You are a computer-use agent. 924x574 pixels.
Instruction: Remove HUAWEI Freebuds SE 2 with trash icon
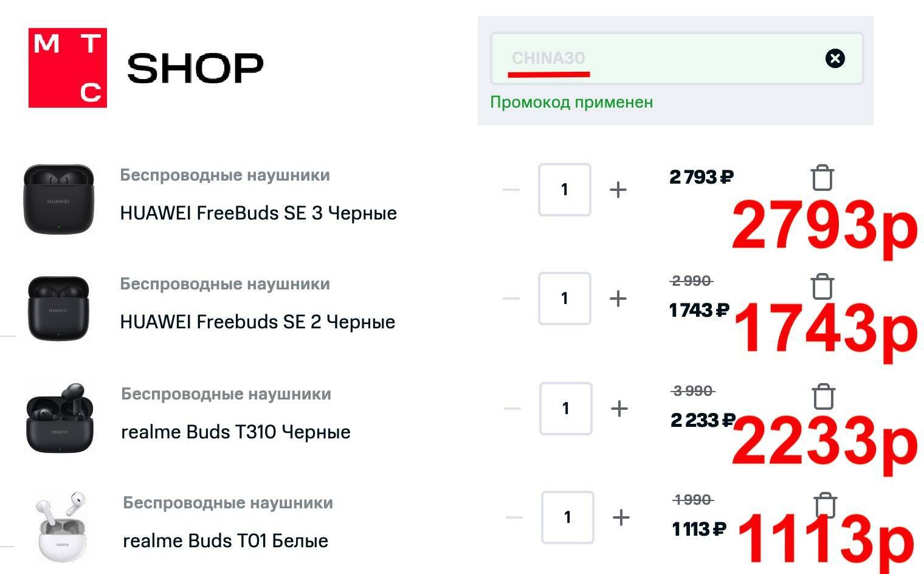tap(822, 286)
